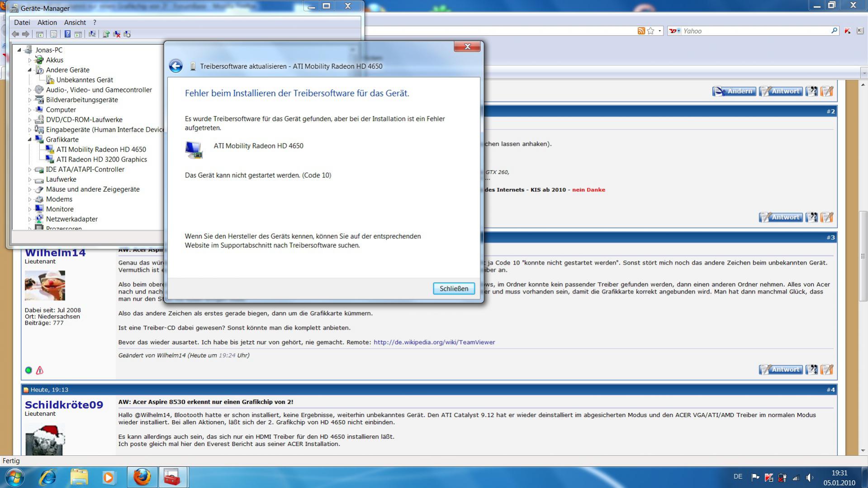Open the ? help menu
This screenshot has height=488, width=868.
click(95, 22)
